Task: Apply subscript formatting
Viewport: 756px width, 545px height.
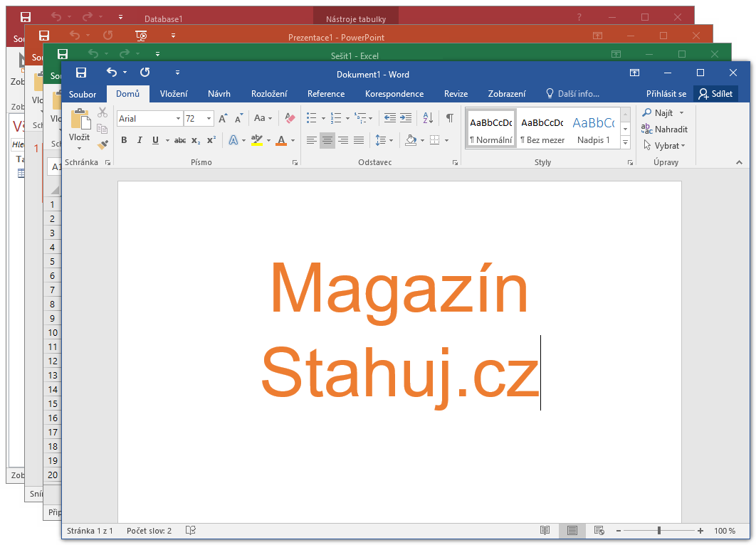Action: click(196, 140)
